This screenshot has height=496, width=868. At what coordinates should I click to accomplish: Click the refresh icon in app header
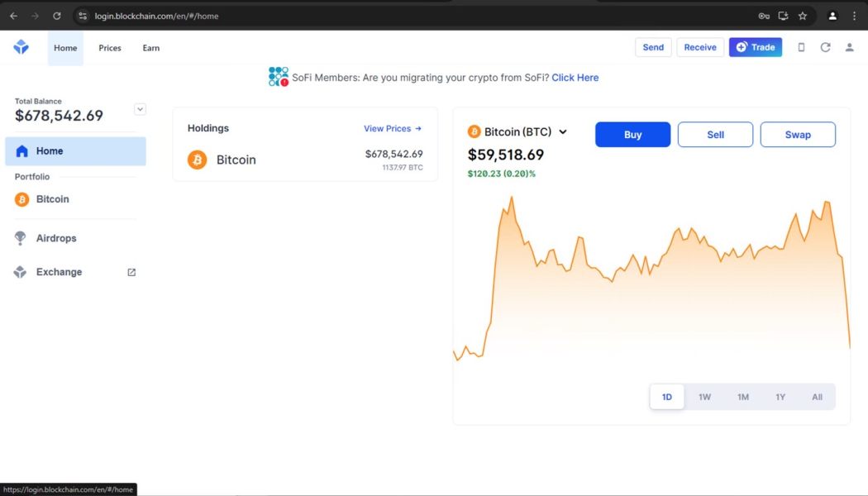[x=825, y=48]
